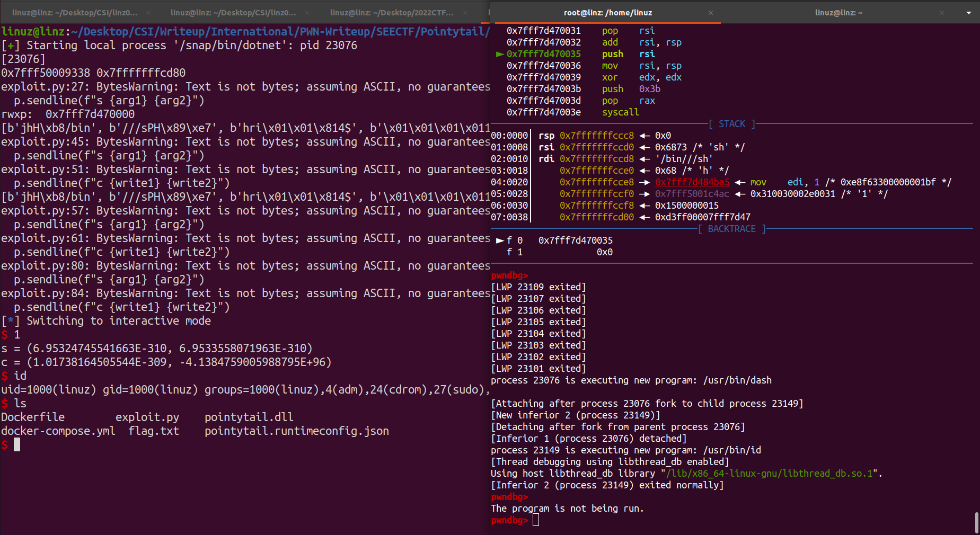Click the 'rwxp: 0x7fff7d470000' line

(68, 114)
